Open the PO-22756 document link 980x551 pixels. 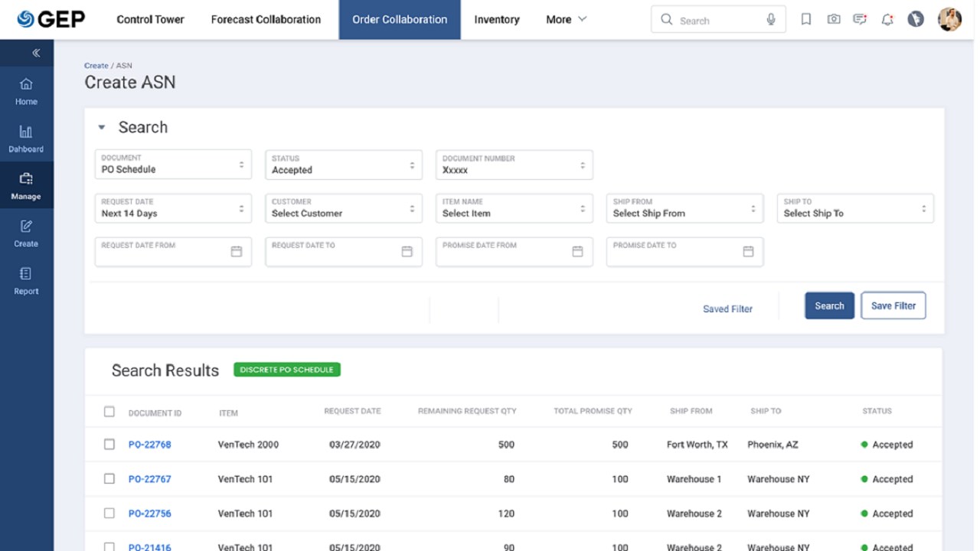pos(149,514)
